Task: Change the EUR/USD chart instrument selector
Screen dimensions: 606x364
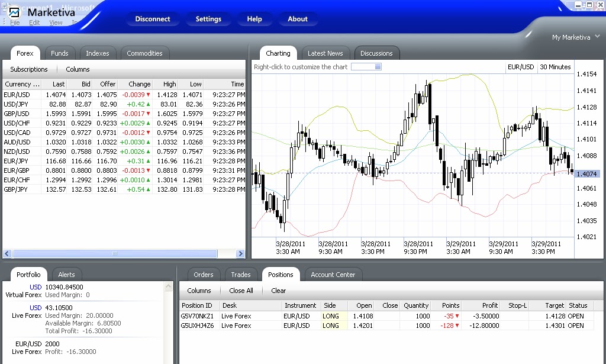Action: [521, 67]
